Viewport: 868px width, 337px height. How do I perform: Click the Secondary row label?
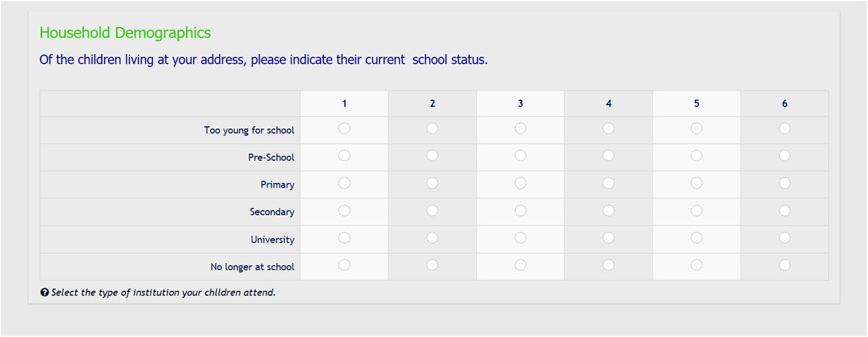(x=272, y=212)
